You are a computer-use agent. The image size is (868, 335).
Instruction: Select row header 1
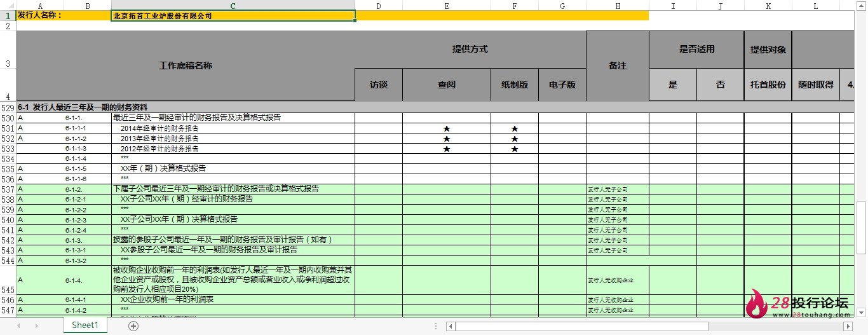(8, 16)
